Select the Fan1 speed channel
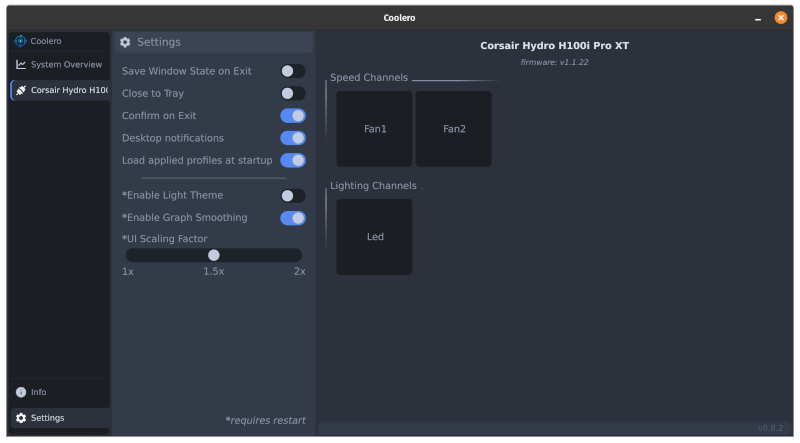Image resolution: width=800 pixels, height=443 pixels. click(374, 129)
